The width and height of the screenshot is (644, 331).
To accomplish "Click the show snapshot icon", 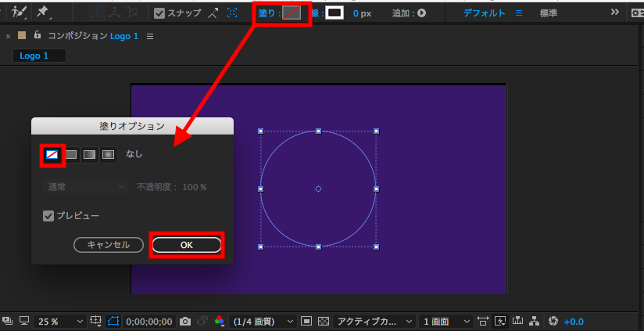I will click(203, 321).
